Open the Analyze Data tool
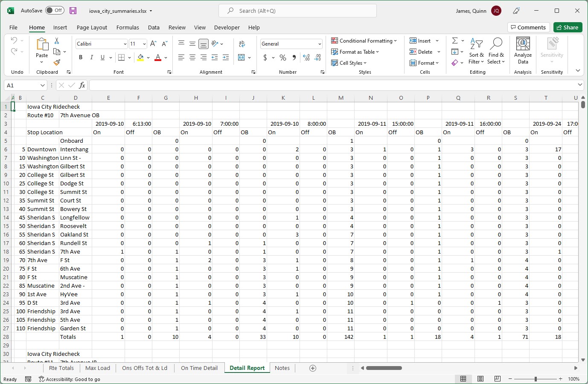Viewport: 588px width, 384px height. coord(522,50)
